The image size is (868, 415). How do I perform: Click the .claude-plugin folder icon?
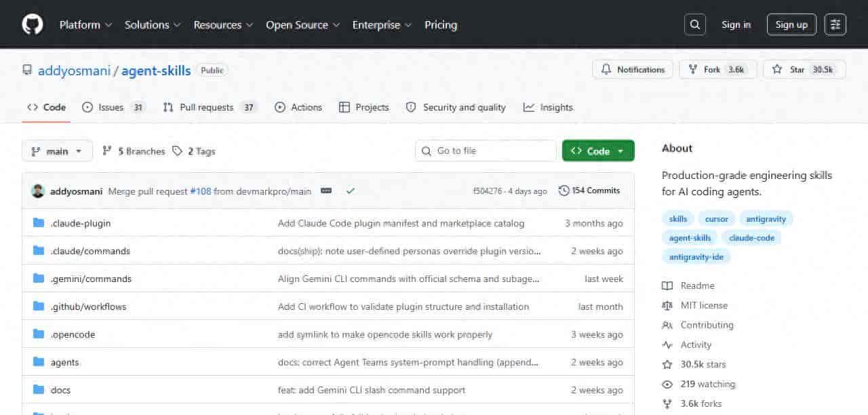tap(39, 223)
